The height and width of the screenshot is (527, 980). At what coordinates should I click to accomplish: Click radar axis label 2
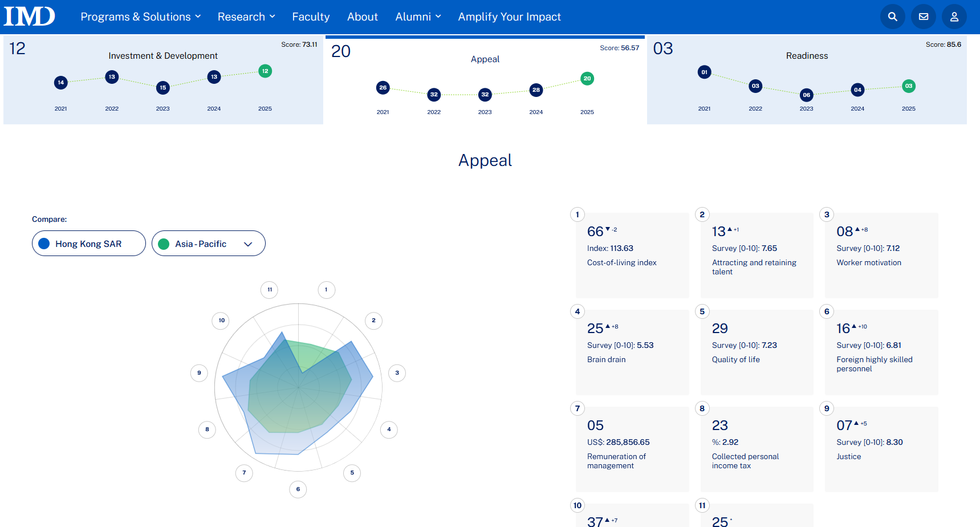(x=374, y=321)
